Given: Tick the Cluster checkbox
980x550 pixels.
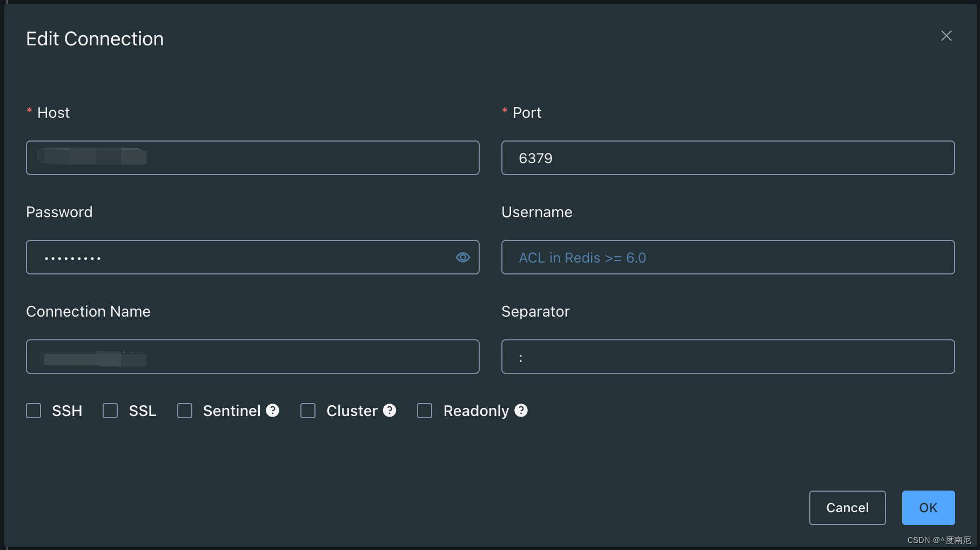Looking at the screenshot, I should tap(308, 411).
